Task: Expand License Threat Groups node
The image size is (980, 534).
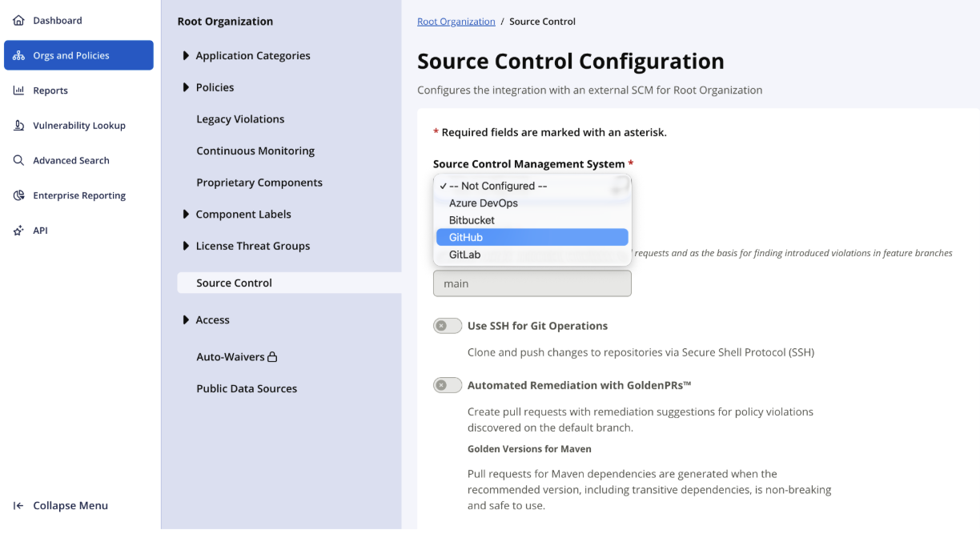Action: [x=186, y=246]
